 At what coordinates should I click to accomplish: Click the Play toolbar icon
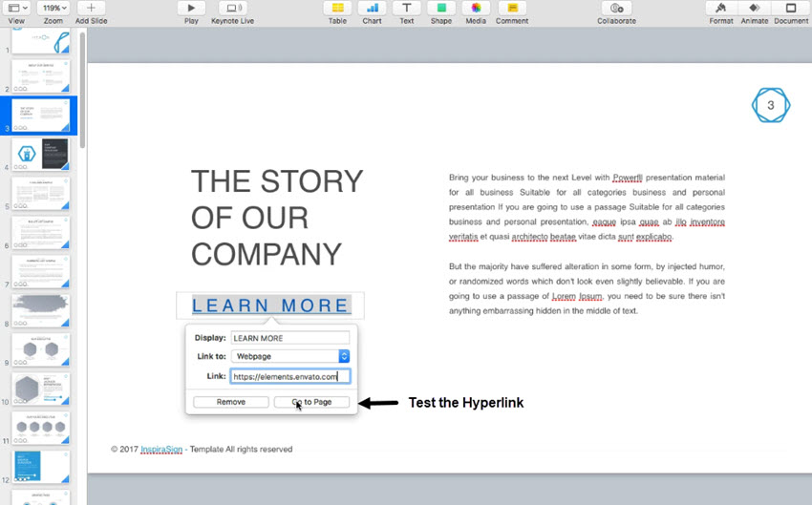(x=191, y=8)
